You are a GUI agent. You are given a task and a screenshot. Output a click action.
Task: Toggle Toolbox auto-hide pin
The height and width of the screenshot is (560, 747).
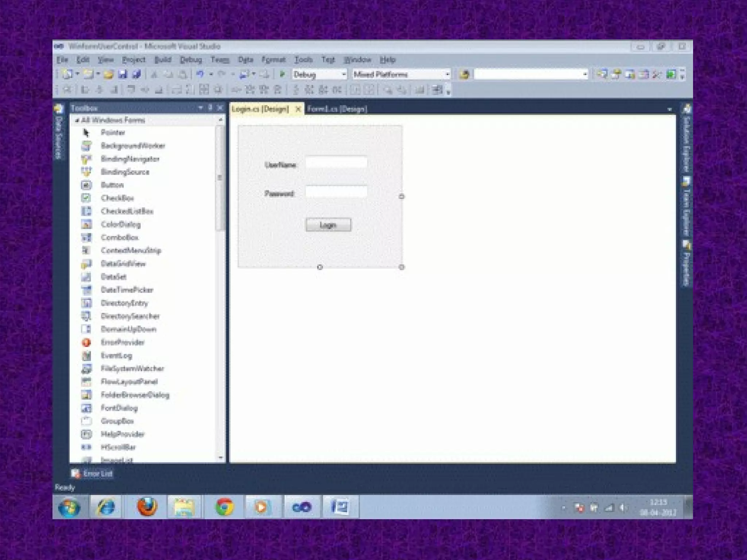point(210,108)
